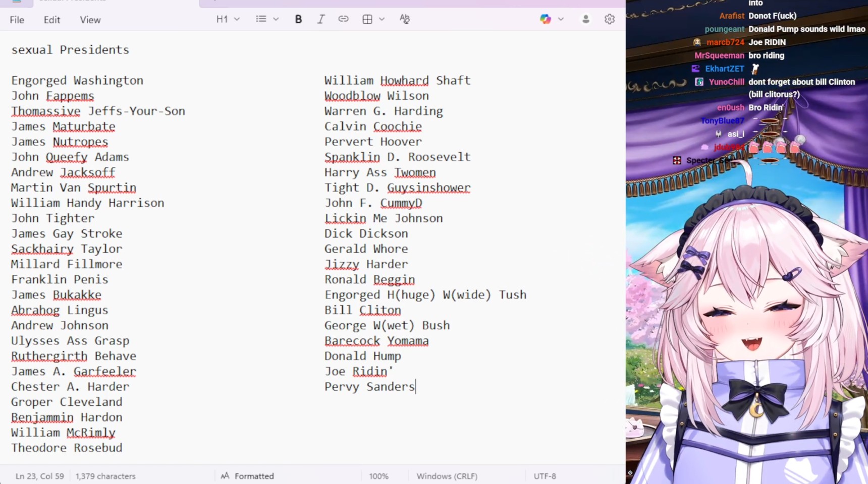Screen dimensions: 868x484
Task: Click the line 'William Howhard Shaft'
Action: pyautogui.click(x=397, y=81)
